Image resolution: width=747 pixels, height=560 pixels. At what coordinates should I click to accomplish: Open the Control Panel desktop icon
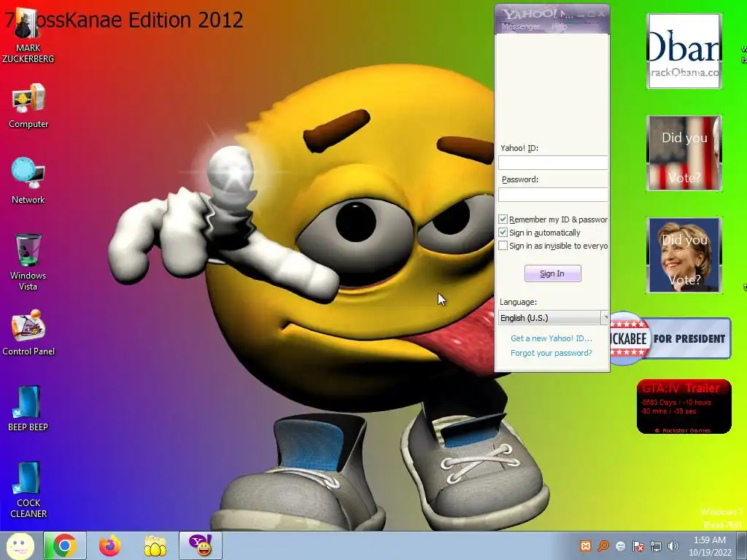pos(28,332)
